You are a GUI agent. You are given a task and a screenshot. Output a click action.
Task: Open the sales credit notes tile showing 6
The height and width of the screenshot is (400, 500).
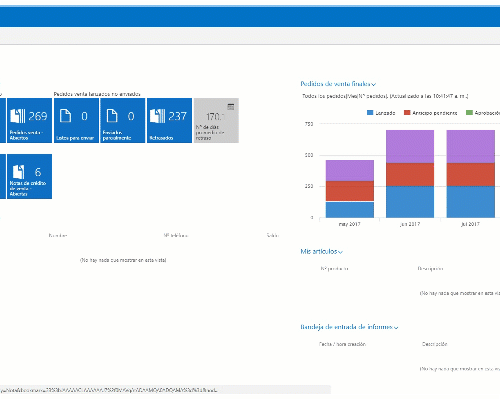pos(29,176)
